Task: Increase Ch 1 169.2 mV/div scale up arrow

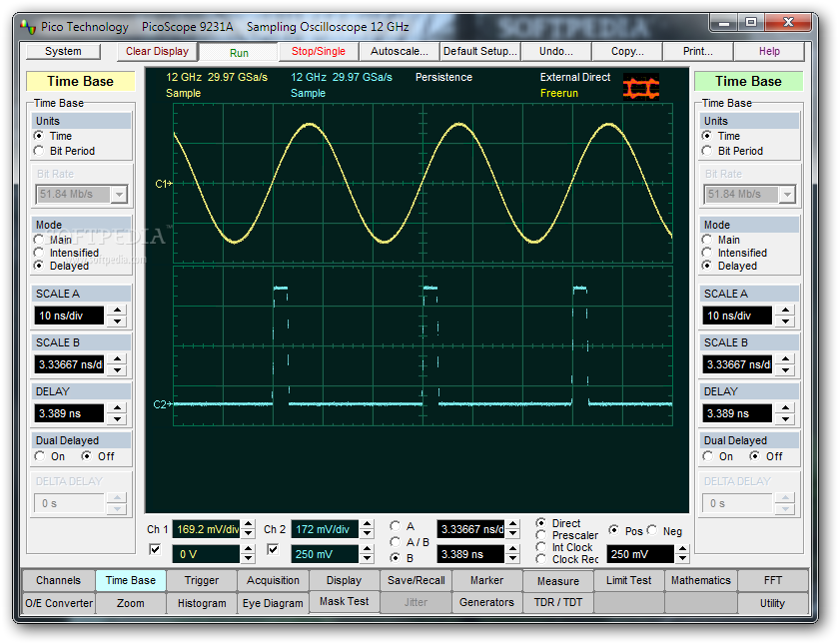Action: [248, 524]
